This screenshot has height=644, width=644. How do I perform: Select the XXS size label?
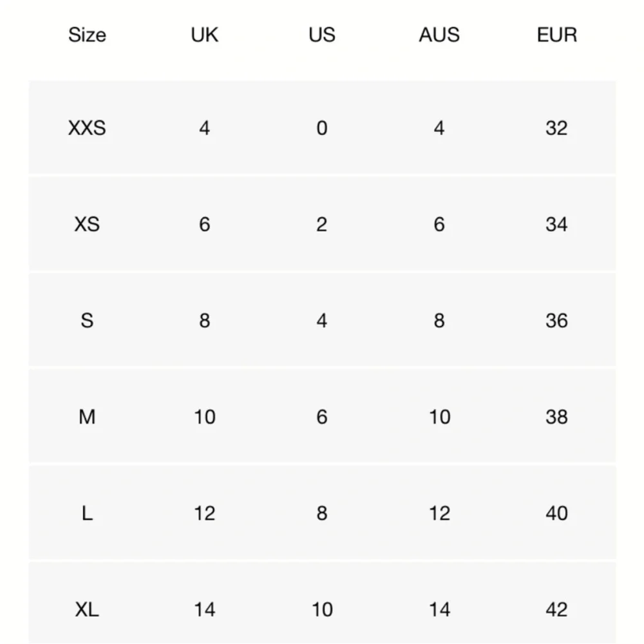[87, 128]
